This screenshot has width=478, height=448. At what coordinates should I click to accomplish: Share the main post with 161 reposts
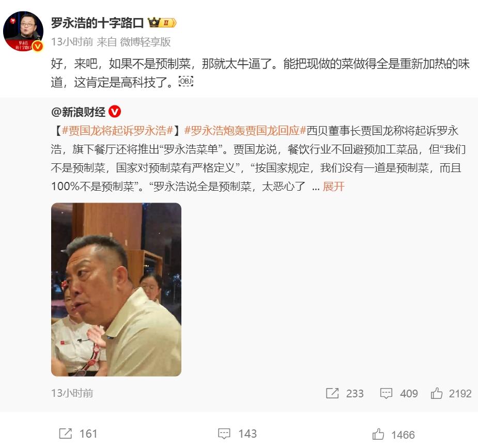78,434
